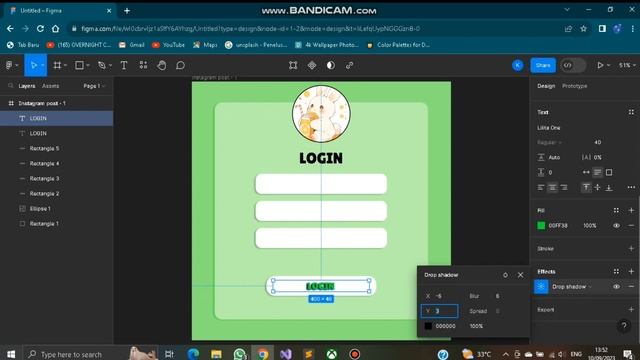
Task: Select the Move tool
Action: pyautogui.click(x=33, y=65)
